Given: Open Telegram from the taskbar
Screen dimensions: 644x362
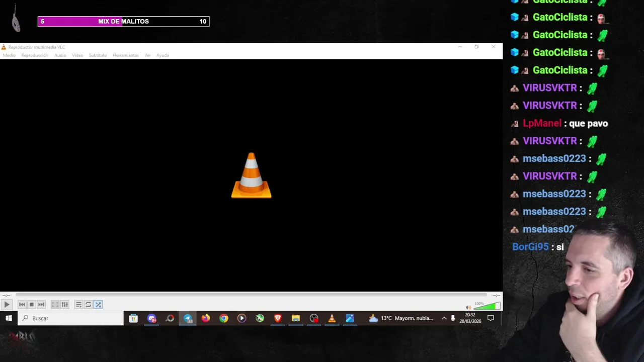Looking at the screenshot, I should (x=188, y=318).
